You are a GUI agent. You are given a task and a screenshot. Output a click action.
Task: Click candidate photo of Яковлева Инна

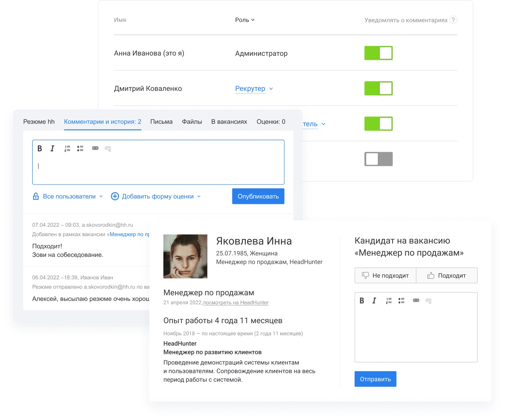tap(185, 256)
